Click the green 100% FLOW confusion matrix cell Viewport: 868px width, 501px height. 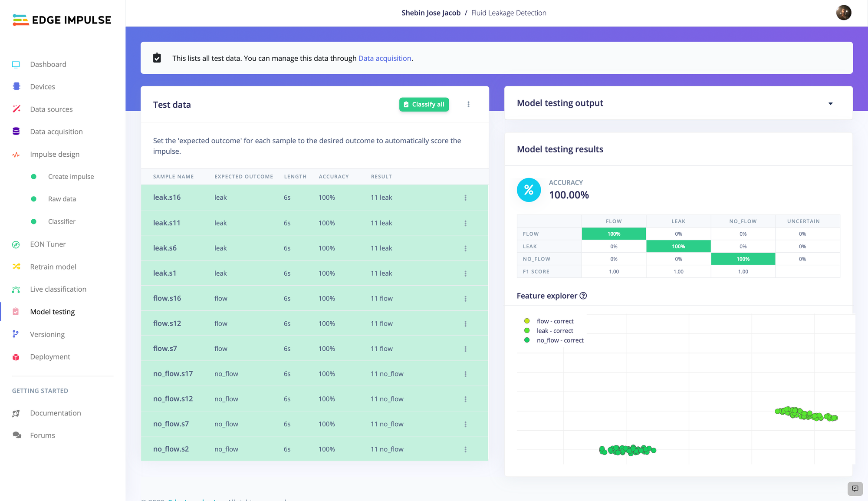point(614,234)
